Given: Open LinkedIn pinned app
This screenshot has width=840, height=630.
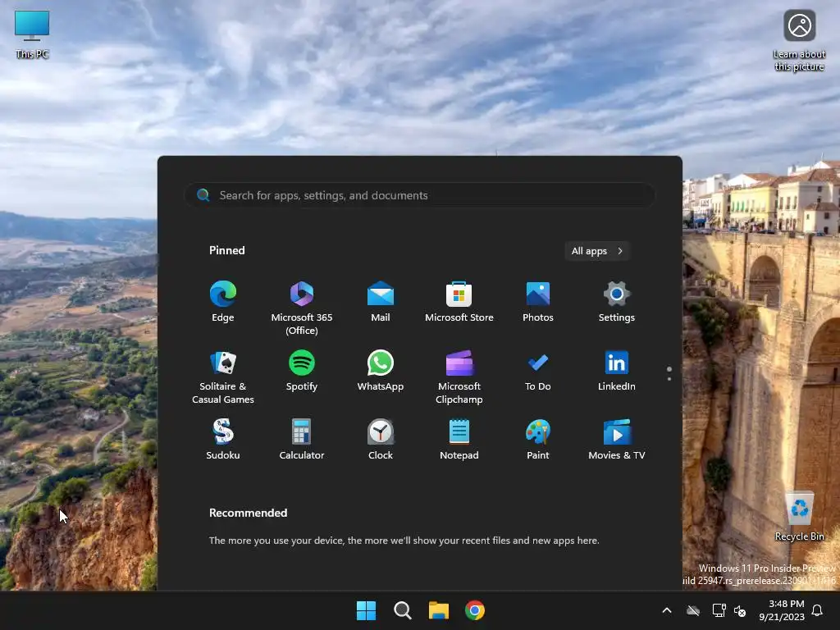Looking at the screenshot, I should [x=617, y=371].
